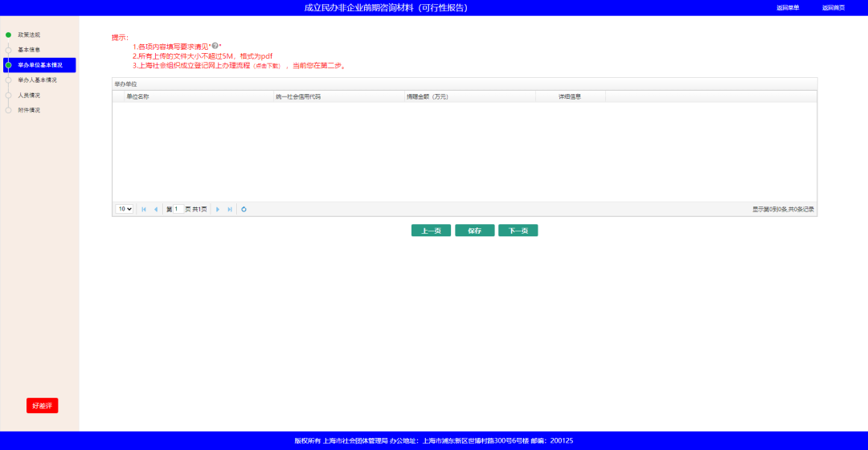Click the 详细信息 column header
Viewport: 868px width, 450px height.
pyautogui.click(x=570, y=97)
